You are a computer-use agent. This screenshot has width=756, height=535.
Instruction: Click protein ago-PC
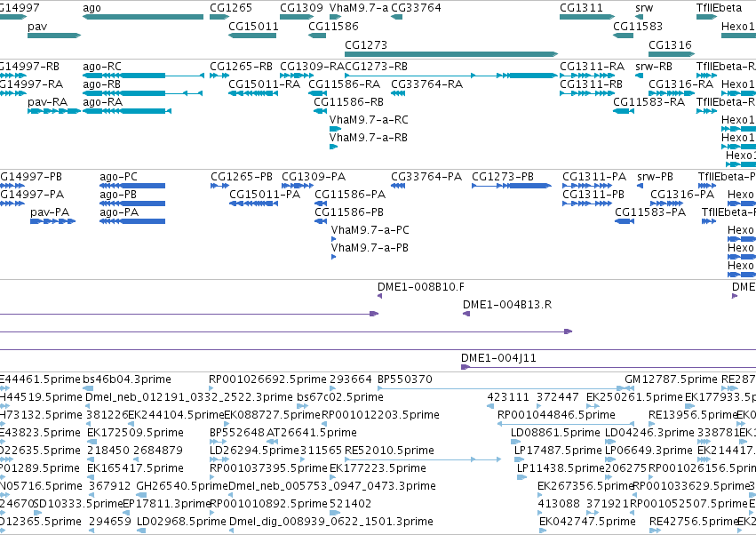click(x=118, y=177)
